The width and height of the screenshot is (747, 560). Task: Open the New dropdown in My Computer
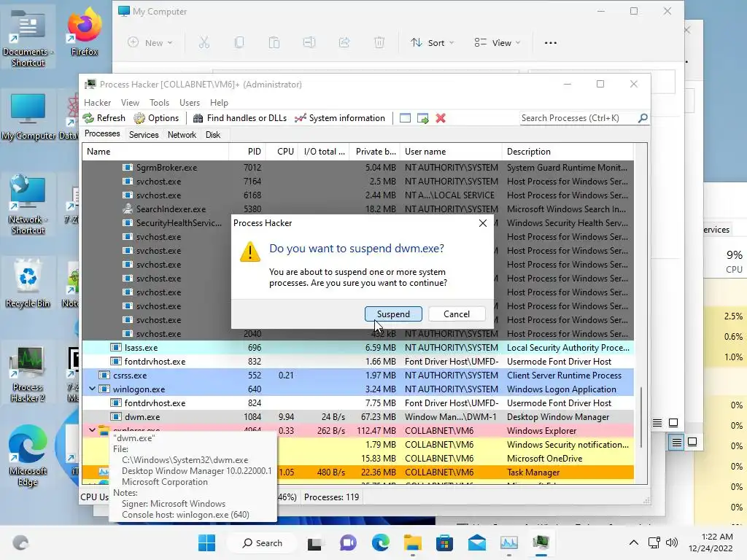coord(150,43)
